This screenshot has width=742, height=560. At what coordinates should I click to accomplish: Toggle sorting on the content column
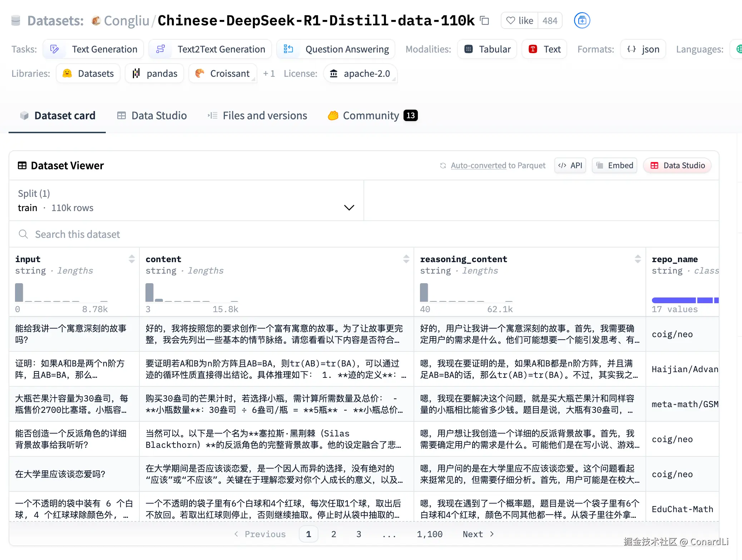[406, 259]
